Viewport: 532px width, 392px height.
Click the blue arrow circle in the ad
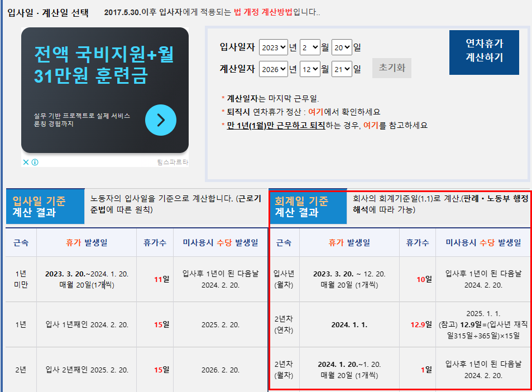click(x=161, y=120)
